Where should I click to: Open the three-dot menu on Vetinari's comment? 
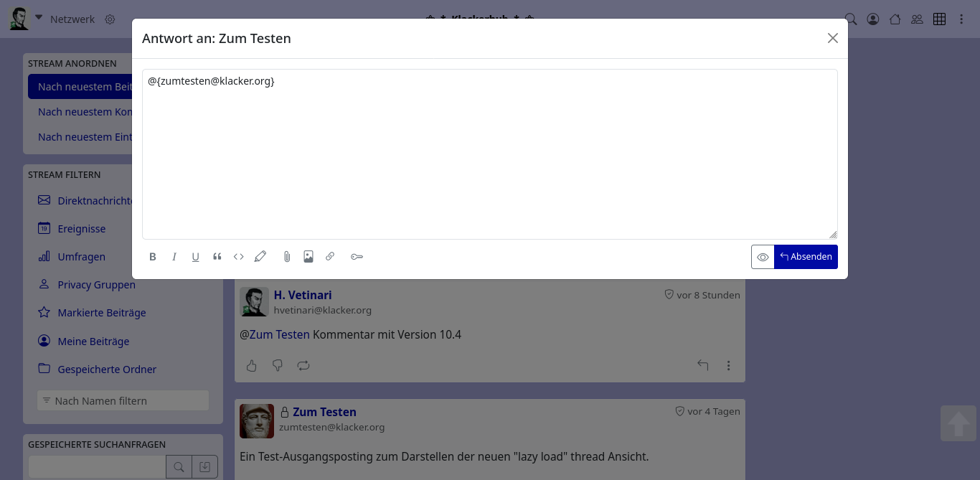(x=728, y=366)
